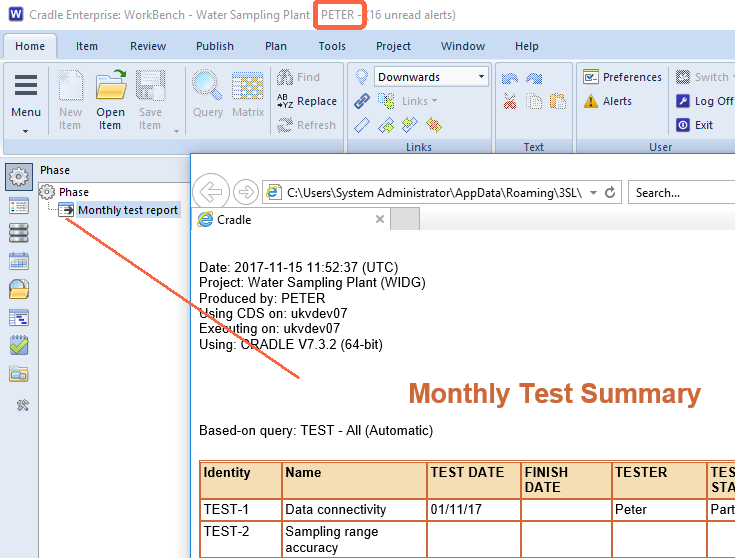The height and width of the screenshot is (558, 735).
Task: Click the browser Back arrow button
Action: click(x=211, y=192)
